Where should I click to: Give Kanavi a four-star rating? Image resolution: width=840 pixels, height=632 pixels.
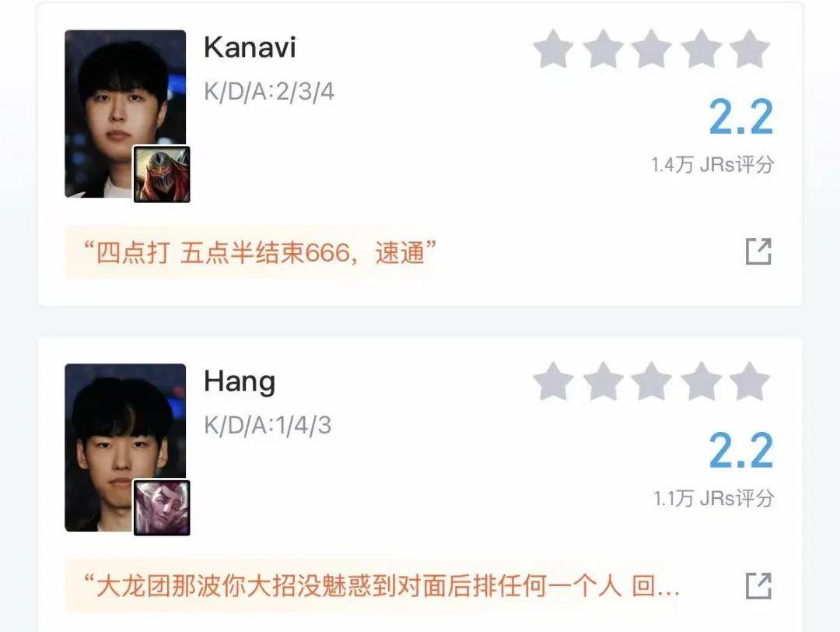[x=701, y=49]
